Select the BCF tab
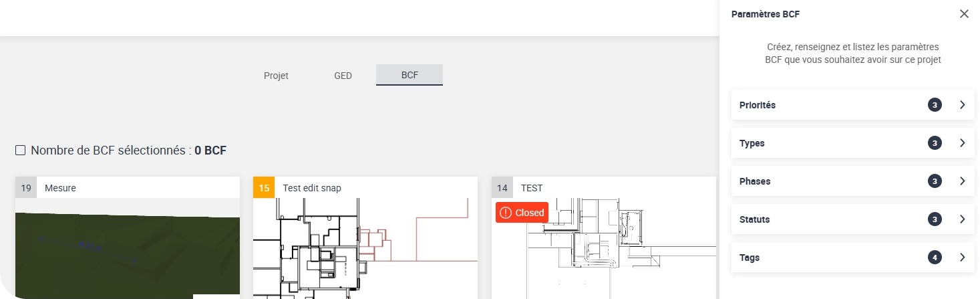The image size is (980, 299). pos(410,75)
